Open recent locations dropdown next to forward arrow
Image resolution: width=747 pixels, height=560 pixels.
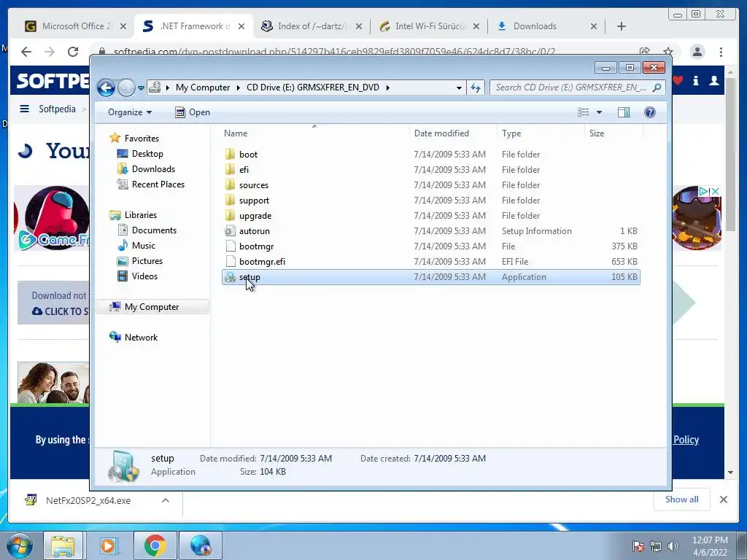coord(141,87)
